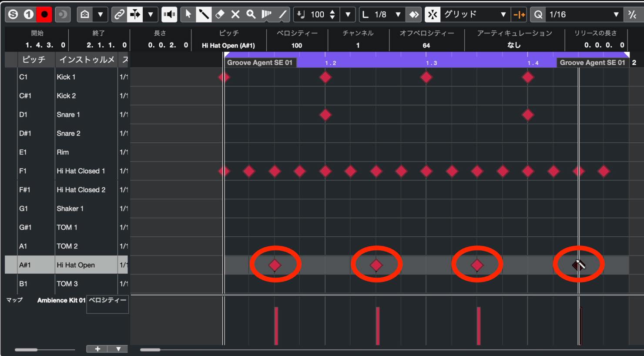The height and width of the screenshot is (356, 644).
Task: Click the 終了 end value 2.1.1.0
Action: 106,45
